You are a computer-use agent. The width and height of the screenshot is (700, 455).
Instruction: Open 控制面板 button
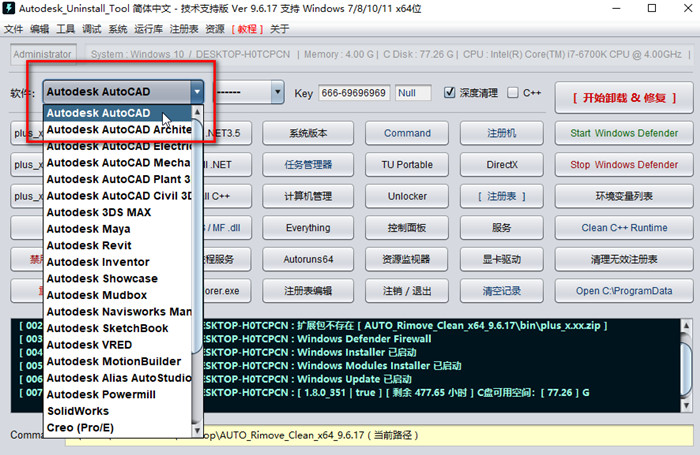tap(407, 228)
